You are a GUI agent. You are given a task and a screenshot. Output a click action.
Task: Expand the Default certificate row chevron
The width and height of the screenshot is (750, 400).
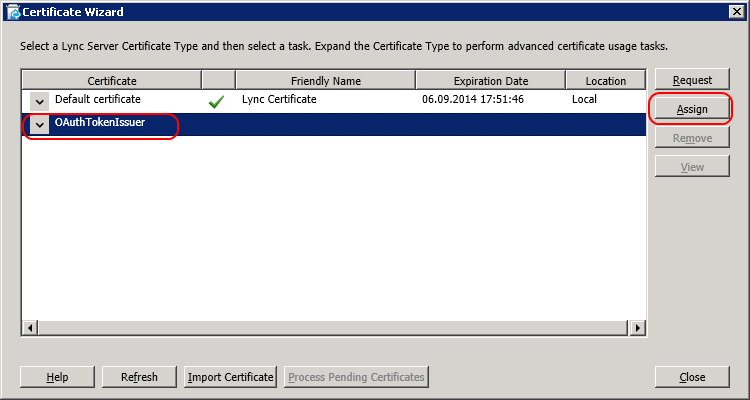pyautogui.click(x=40, y=101)
